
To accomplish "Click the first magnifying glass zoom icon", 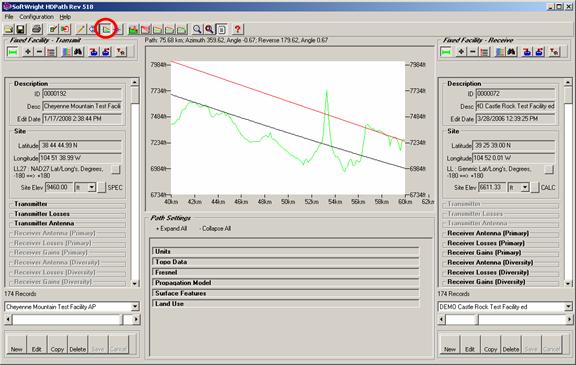I will pos(197,29).
